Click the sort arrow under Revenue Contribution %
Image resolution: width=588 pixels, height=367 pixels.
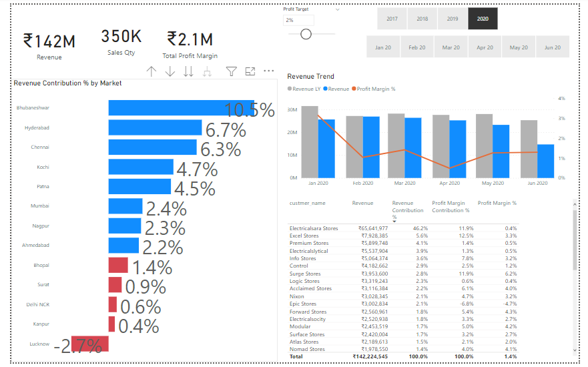(394, 222)
